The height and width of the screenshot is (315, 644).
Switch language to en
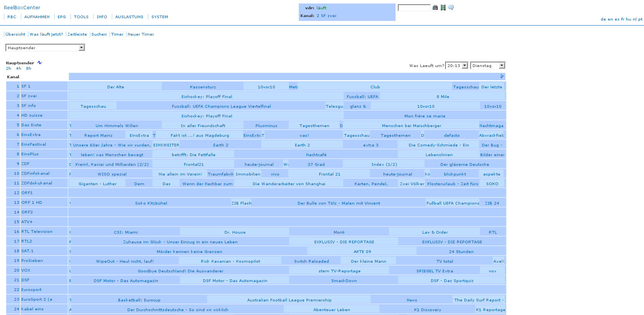[x=610, y=19]
